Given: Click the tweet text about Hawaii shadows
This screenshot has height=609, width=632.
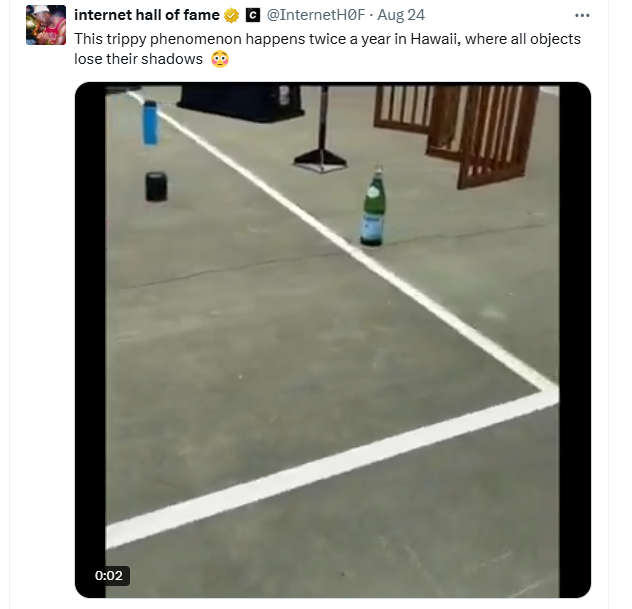Looking at the screenshot, I should click(x=327, y=49).
